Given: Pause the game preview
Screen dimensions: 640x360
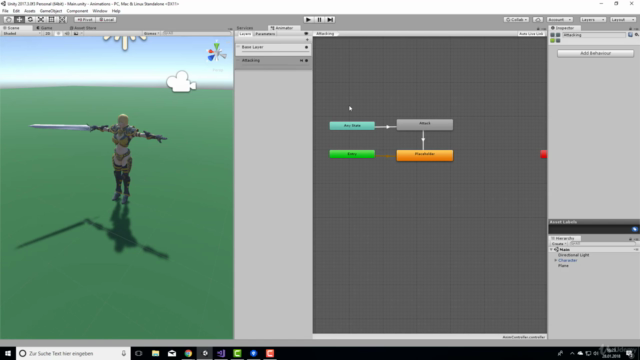Looking at the screenshot, I should [320, 20].
